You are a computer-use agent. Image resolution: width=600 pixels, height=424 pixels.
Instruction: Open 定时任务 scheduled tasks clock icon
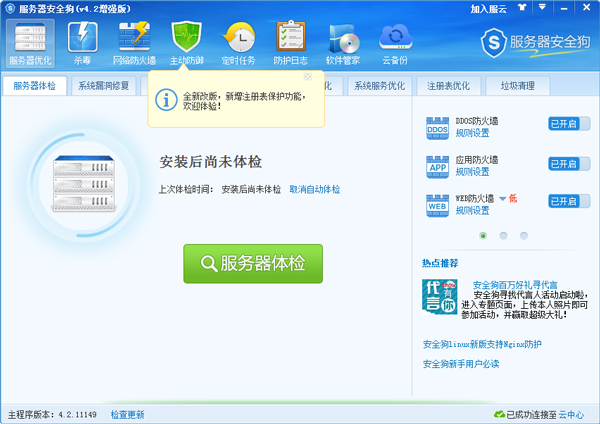click(238, 42)
